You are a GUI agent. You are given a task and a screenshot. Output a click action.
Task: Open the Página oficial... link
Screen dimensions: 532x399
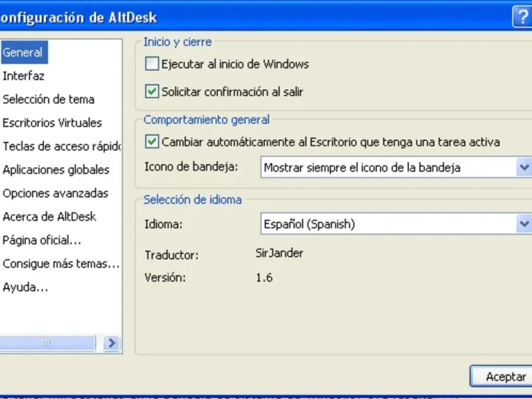[x=42, y=240]
